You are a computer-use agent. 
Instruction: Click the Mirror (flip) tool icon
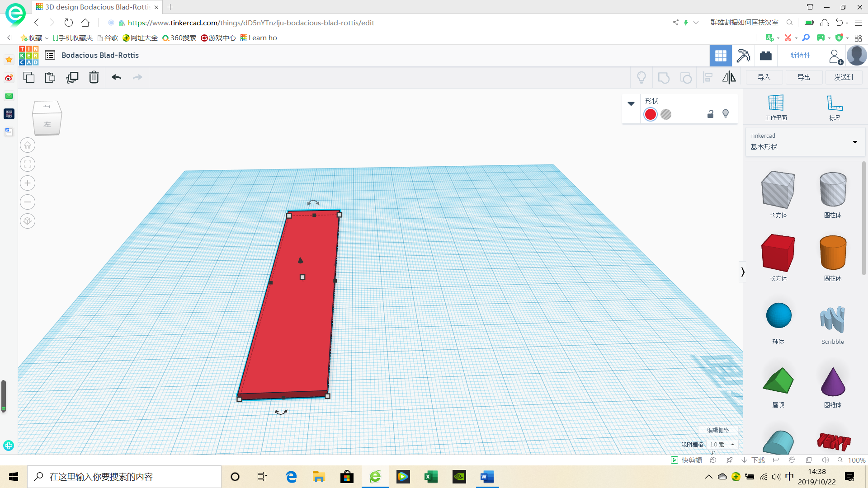729,78
